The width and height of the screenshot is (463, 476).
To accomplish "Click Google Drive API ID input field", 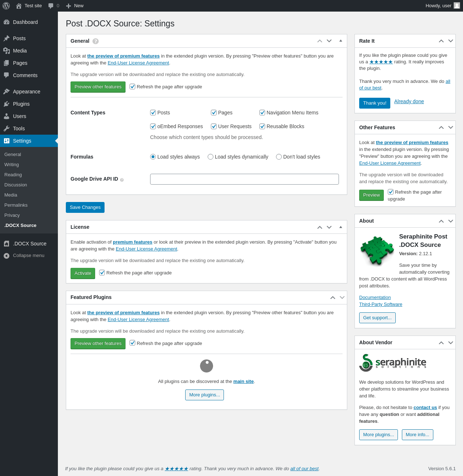I will (x=245, y=179).
